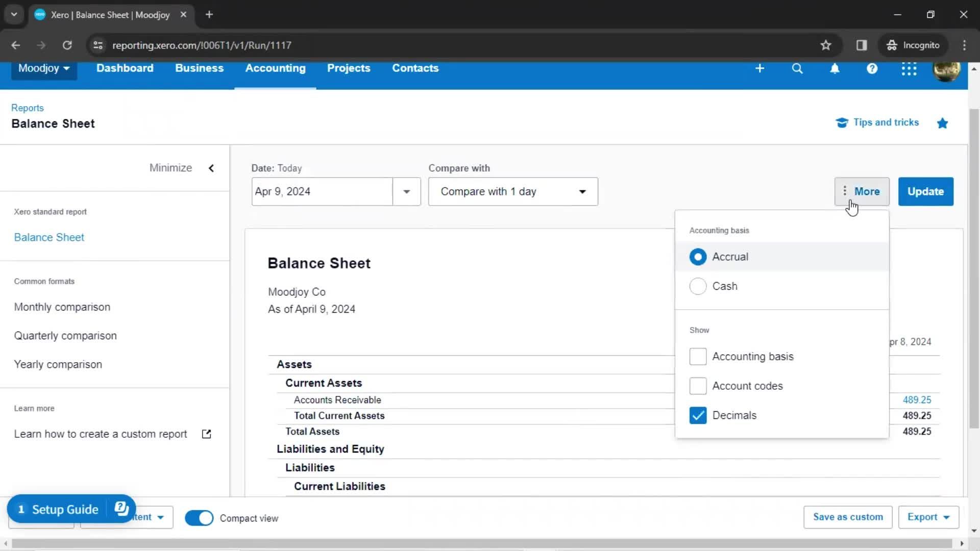The height and width of the screenshot is (551, 980).
Task: Click the Total Assets row label
Action: 312,432
